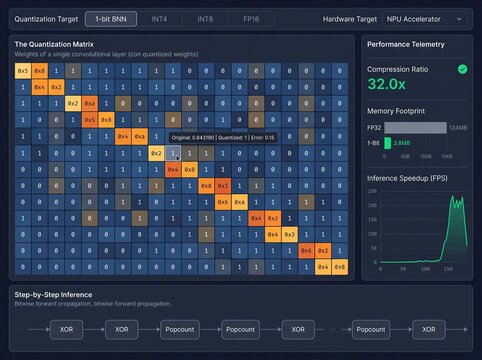This screenshot has width=482, height=360.
Task: Click the 0xa cell preceded by 0x2
Action: point(89,104)
